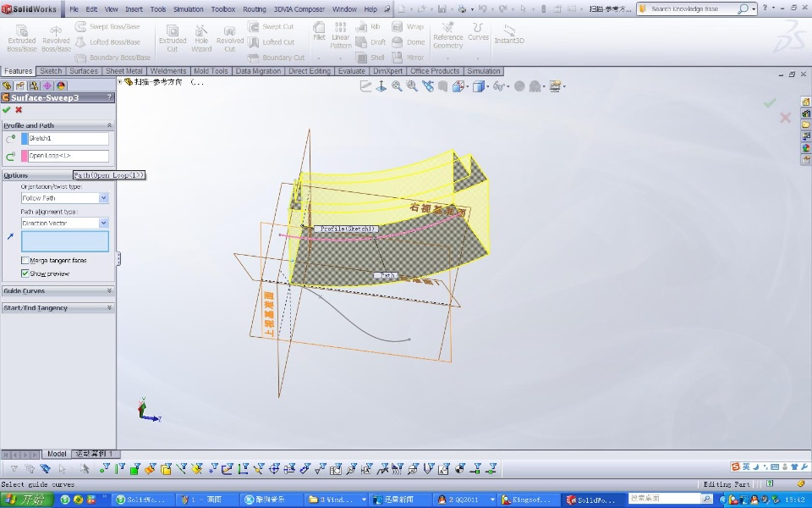Click the Zoom to Fit magnifier icon
This screenshot has width=812, height=508.
[397, 86]
